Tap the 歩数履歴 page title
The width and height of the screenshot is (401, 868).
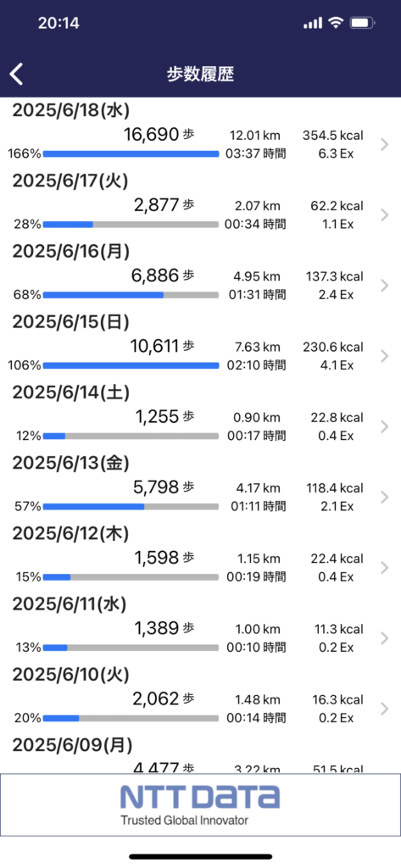tap(200, 75)
